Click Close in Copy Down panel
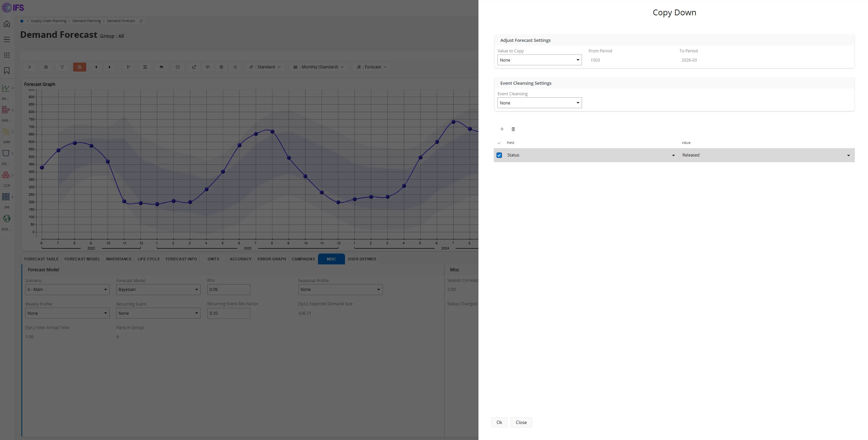The height and width of the screenshot is (440, 868). click(521, 422)
